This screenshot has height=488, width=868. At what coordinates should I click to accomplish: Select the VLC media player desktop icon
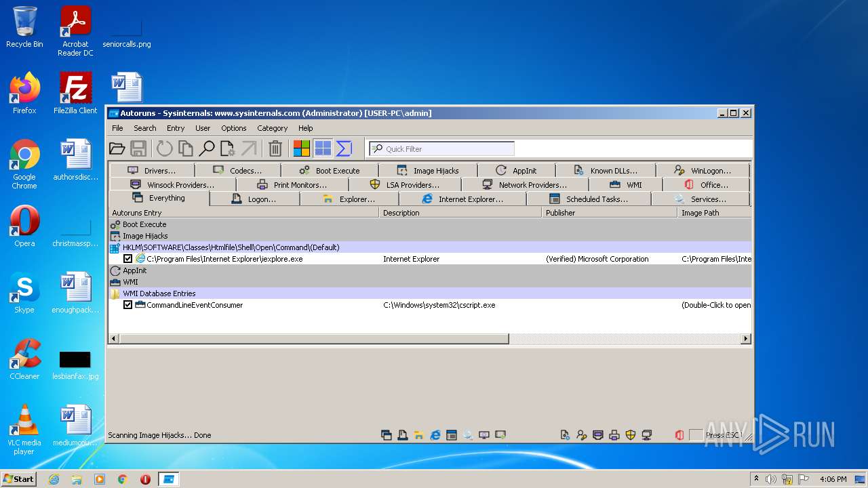pos(24,430)
